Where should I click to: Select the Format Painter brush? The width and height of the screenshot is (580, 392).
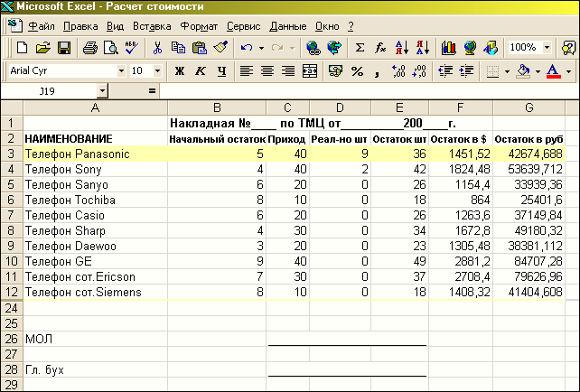click(x=220, y=48)
